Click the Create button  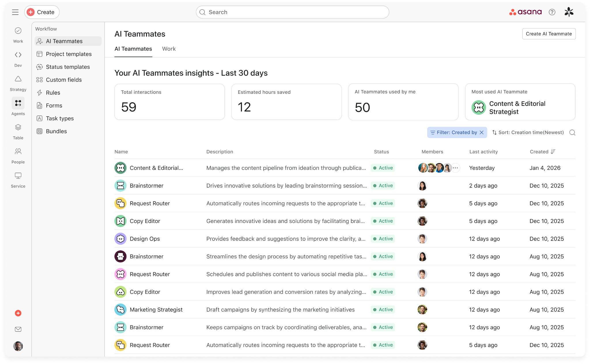coord(42,12)
